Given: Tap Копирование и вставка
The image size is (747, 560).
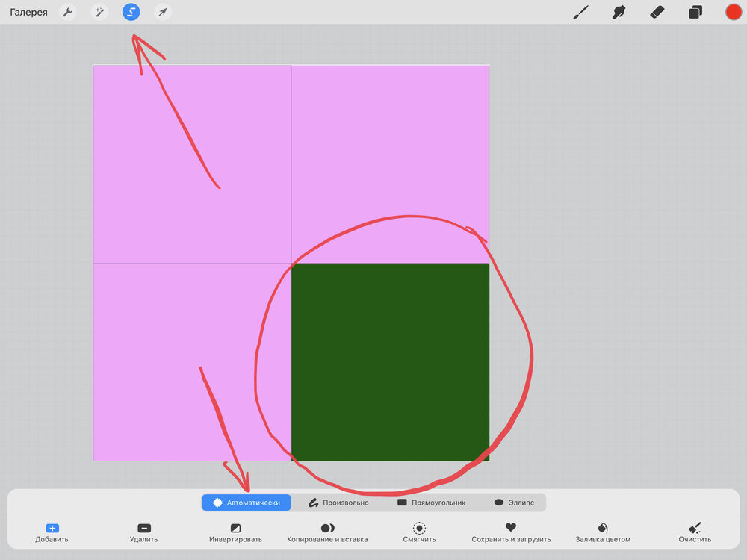Looking at the screenshot, I should point(327,532).
